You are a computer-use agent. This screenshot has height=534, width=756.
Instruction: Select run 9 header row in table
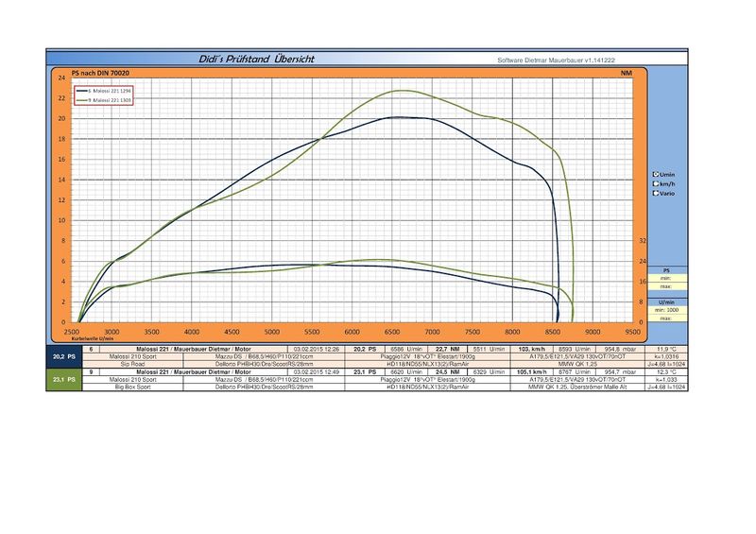378,371
